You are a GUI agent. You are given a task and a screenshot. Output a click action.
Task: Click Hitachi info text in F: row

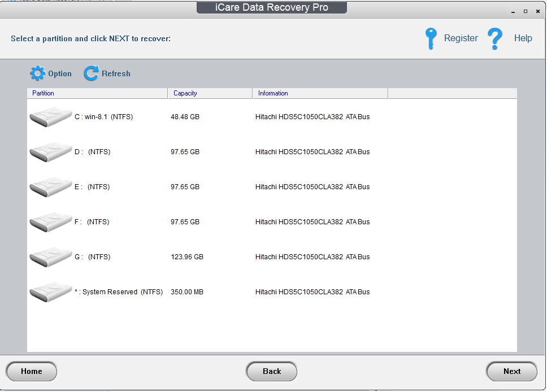[312, 222]
